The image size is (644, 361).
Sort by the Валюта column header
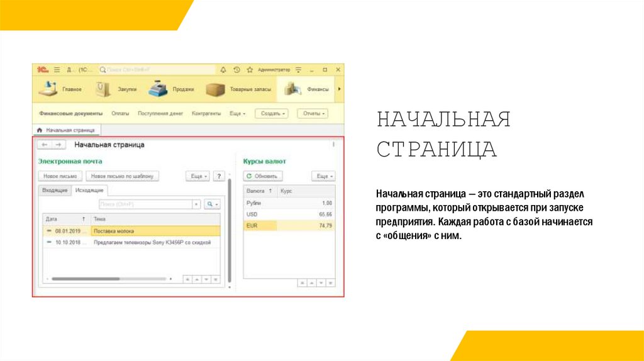[260, 191]
